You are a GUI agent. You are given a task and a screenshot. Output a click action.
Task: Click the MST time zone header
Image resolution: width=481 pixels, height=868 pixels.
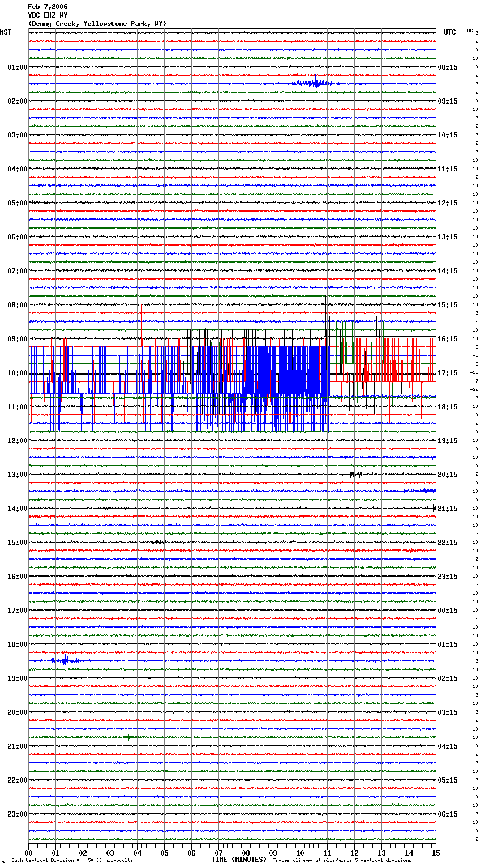tap(6, 32)
